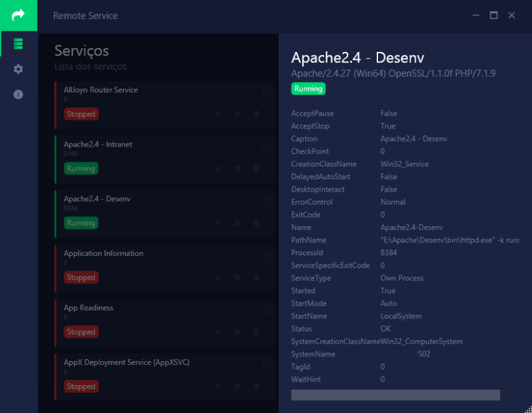Delete the AppX Deployment Service
532x413 pixels.
tap(257, 386)
